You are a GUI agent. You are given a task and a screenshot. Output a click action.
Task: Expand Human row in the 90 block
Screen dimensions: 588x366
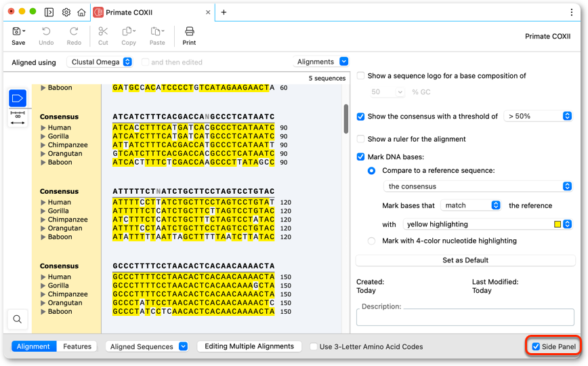click(x=43, y=127)
